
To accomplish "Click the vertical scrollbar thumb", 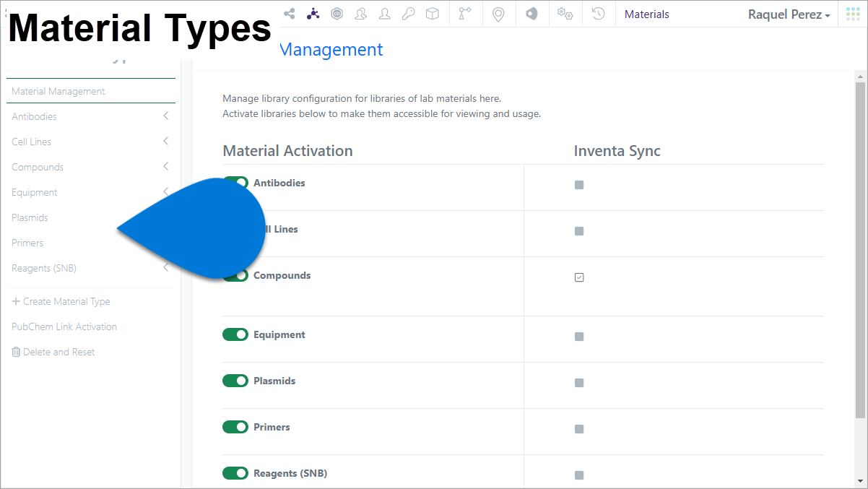I will [x=860, y=249].
